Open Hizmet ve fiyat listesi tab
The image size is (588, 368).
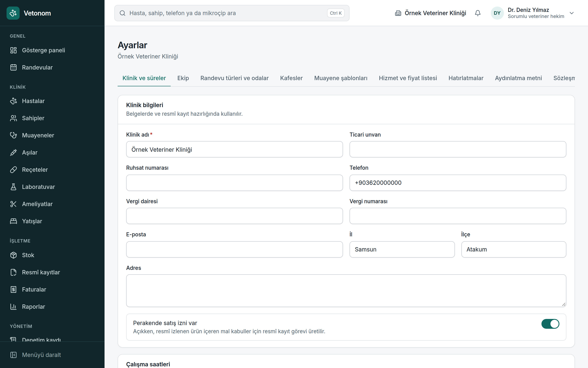(x=408, y=78)
